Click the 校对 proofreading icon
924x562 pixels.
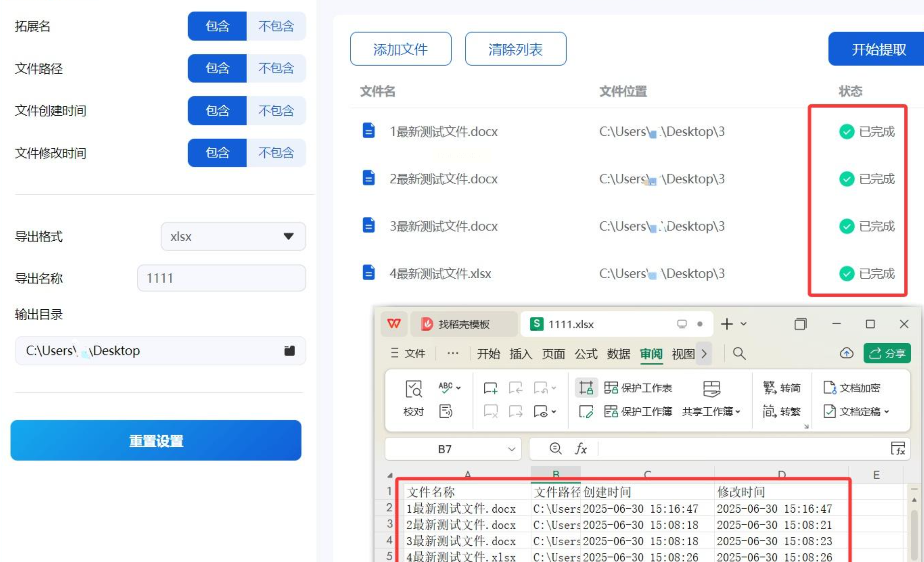coord(413,389)
